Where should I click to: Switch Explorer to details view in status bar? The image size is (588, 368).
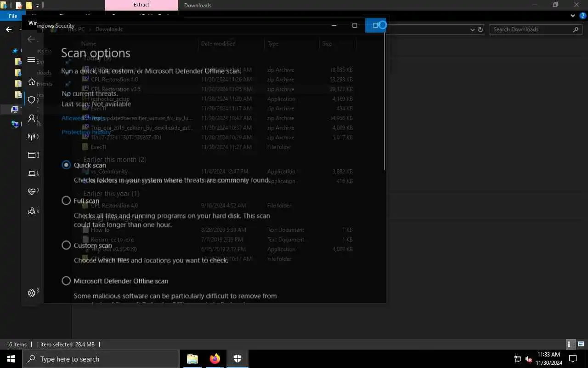coord(570,344)
